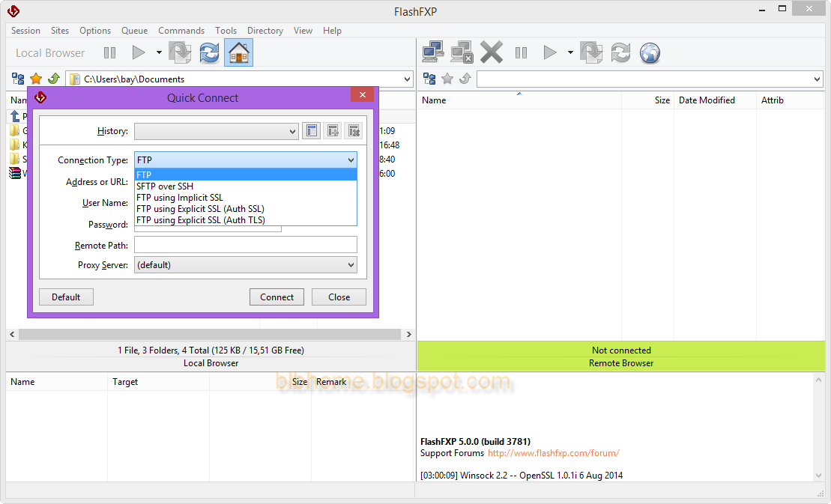Image resolution: width=831 pixels, height=504 pixels.
Task: Click the local abort transfer icon
Action: [180, 52]
